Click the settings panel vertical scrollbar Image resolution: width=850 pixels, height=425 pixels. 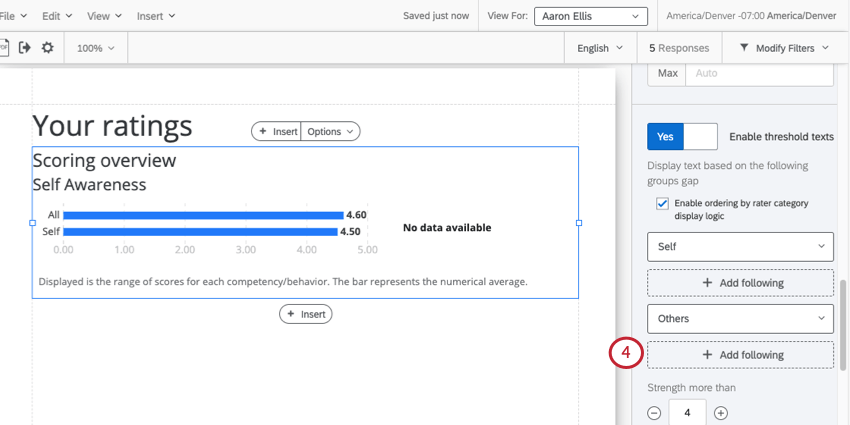coord(843,325)
